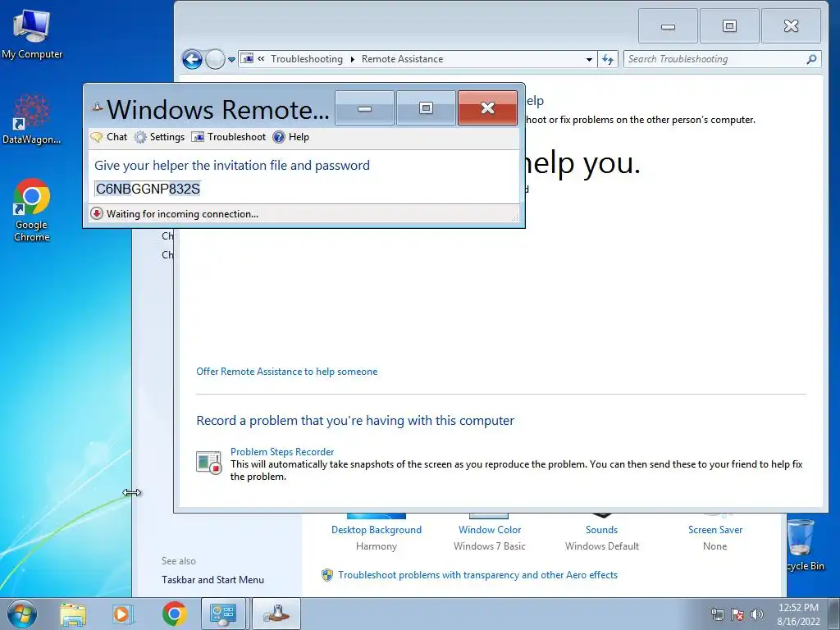
Task: Click the network tray icon
Action: point(717,614)
